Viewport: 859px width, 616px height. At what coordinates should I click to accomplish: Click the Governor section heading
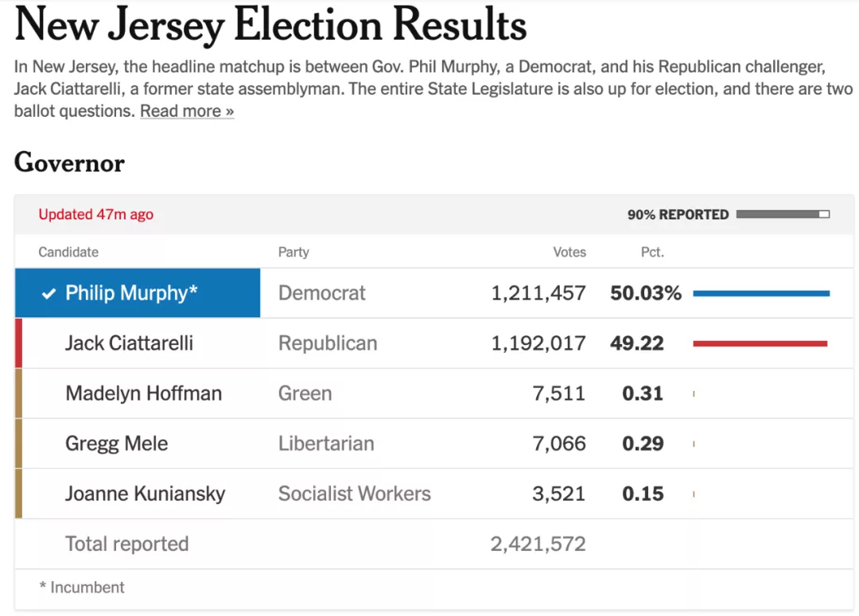point(69,163)
